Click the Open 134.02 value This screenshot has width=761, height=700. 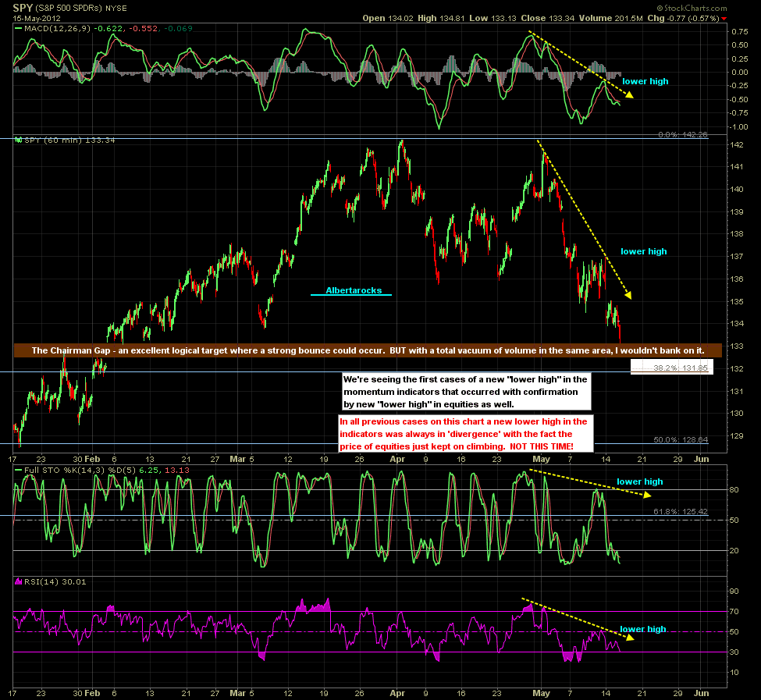pyautogui.click(x=388, y=19)
